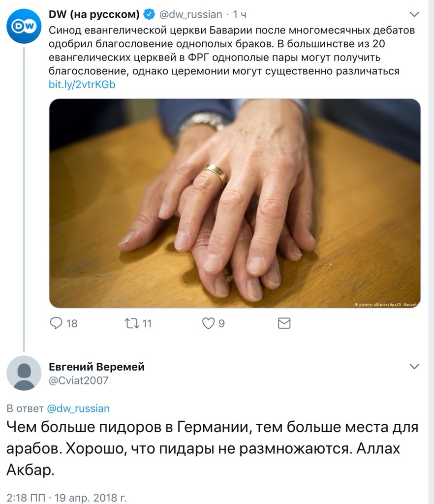This screenshot has height=504, width=434.
Task: Click the 1 ч tweet timestamp
Action: [240, 14]
